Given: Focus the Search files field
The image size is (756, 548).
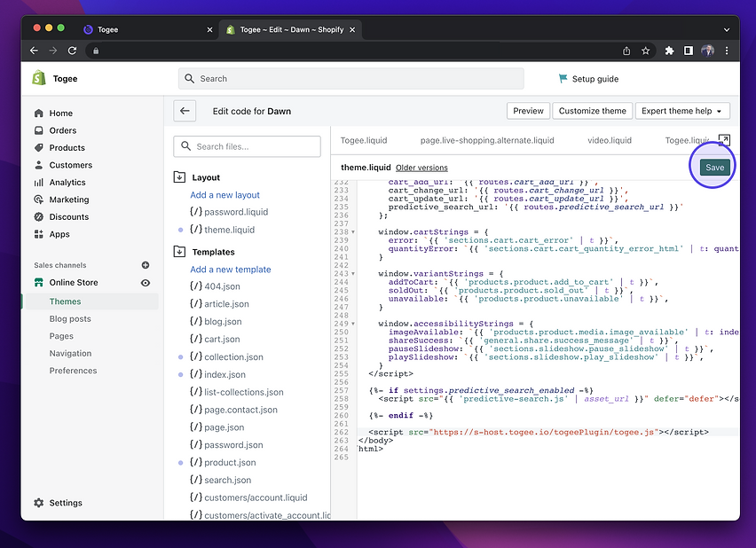Looking at the screenshot, I should click(x=247, y=146).
